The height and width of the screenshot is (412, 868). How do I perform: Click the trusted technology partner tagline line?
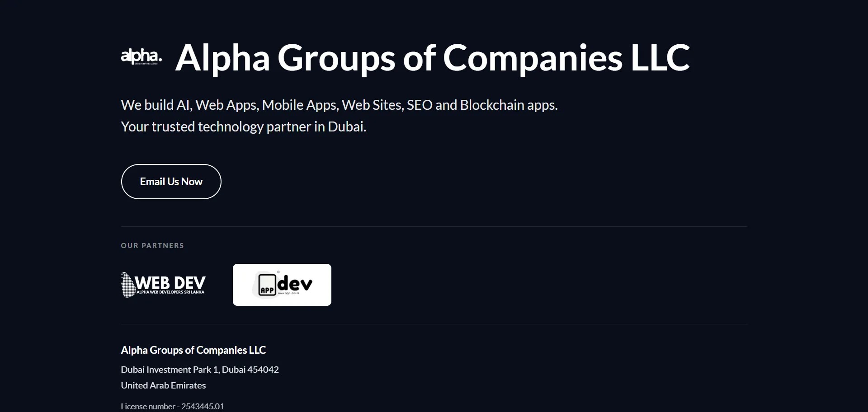coord(244,126)
